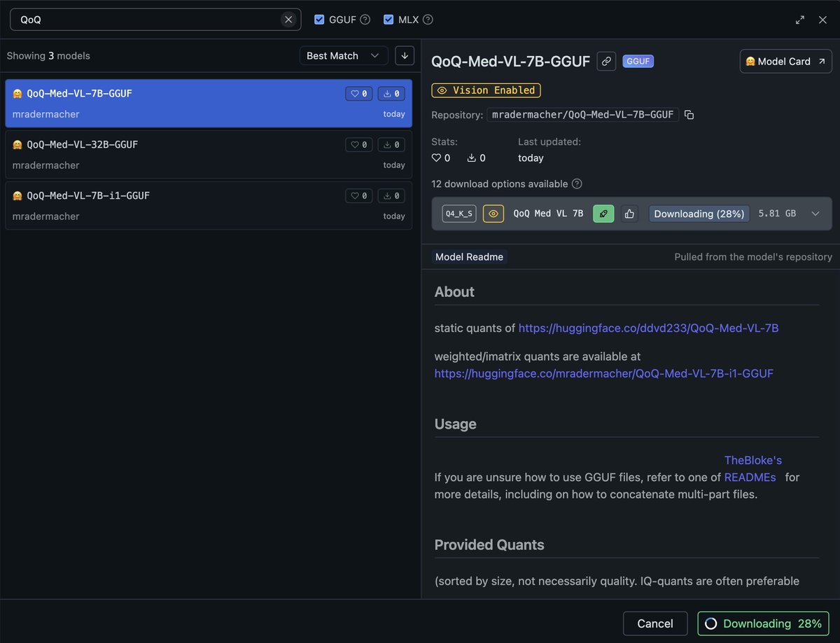Click the likes badge on QoQ-Med-VL-32B-GGUF row
The width and height of the screenshot is (840, 643).
pyautogui.click(x=359, y=145)
